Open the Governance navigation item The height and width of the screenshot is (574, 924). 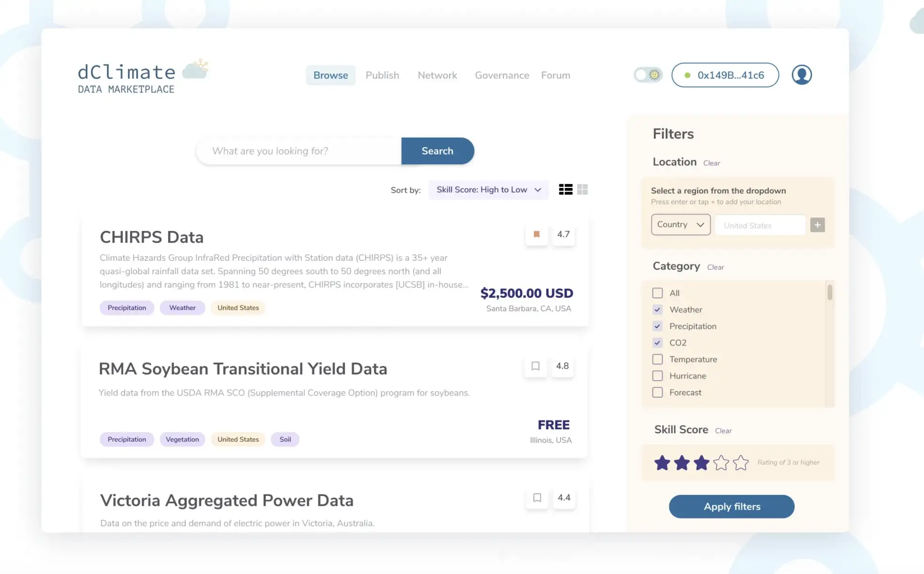(502, 75)
